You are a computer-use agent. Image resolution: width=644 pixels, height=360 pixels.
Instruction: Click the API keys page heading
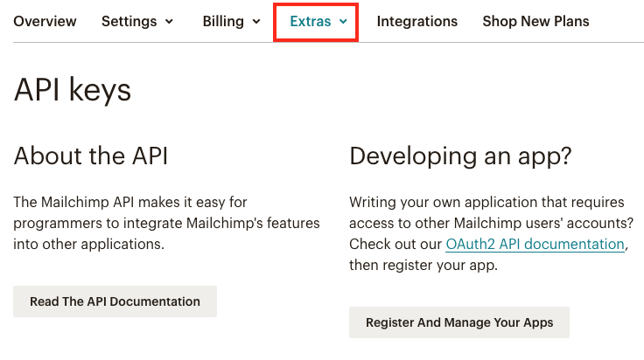pyautogui.click(x=73, y=89)
